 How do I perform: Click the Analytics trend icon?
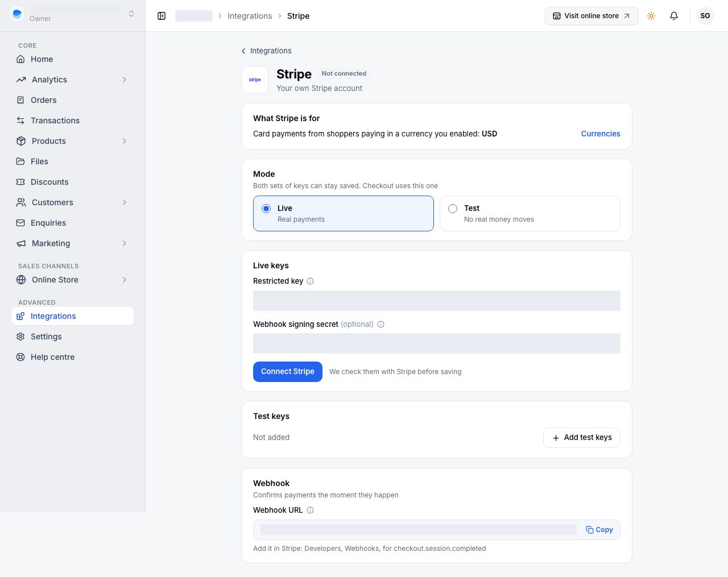(x=21, y=80)
